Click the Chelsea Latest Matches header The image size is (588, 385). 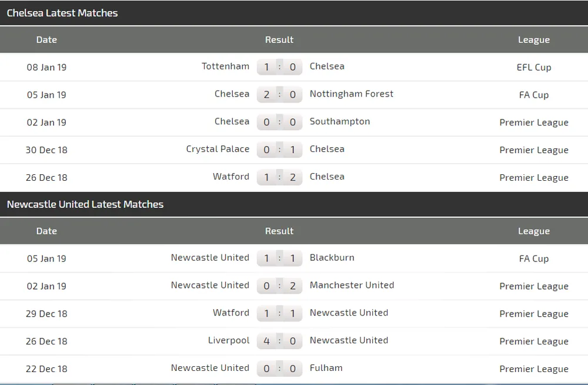point(62,13)
